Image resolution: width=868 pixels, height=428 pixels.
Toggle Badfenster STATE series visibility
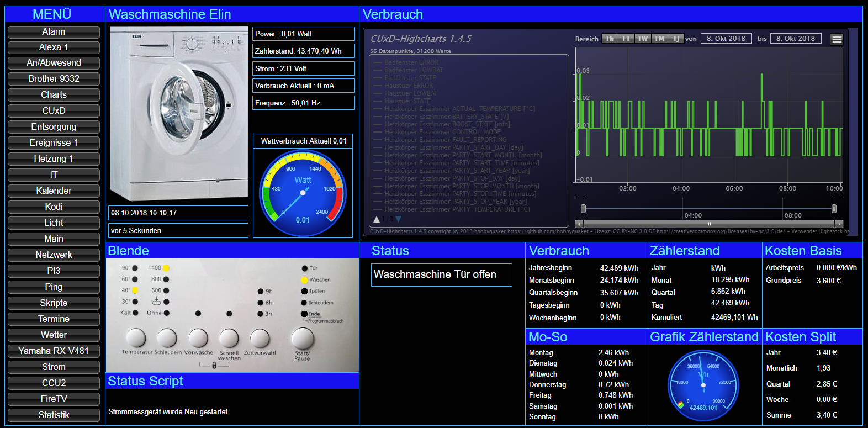point(405,78)
